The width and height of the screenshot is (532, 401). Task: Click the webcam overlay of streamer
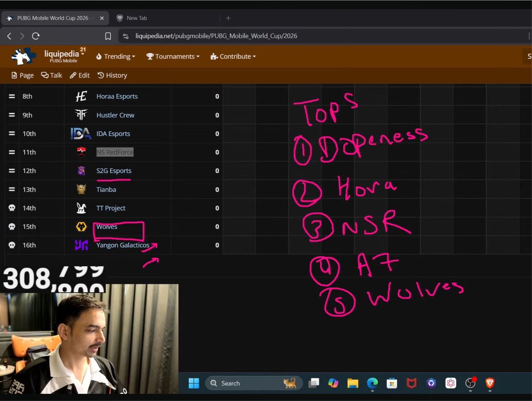coord(89,339)
